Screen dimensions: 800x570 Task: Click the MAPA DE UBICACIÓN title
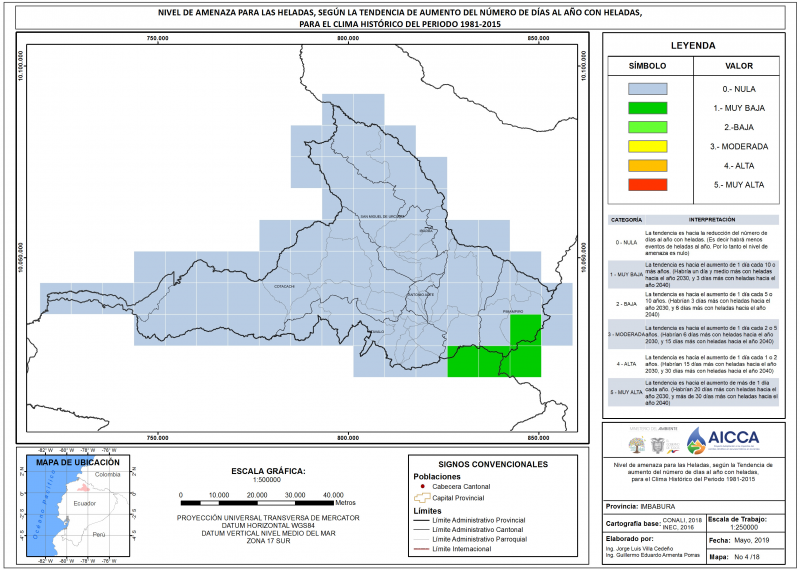click(78, 462)
